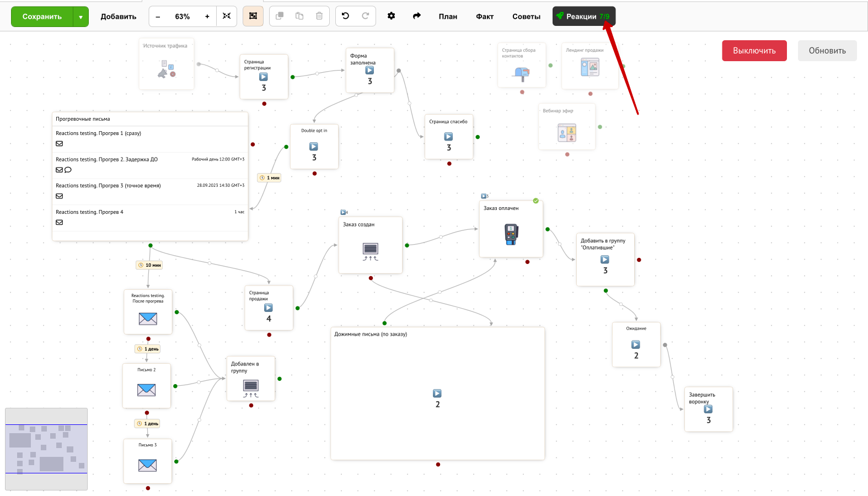Click the share arrow icon

[417, 16]
